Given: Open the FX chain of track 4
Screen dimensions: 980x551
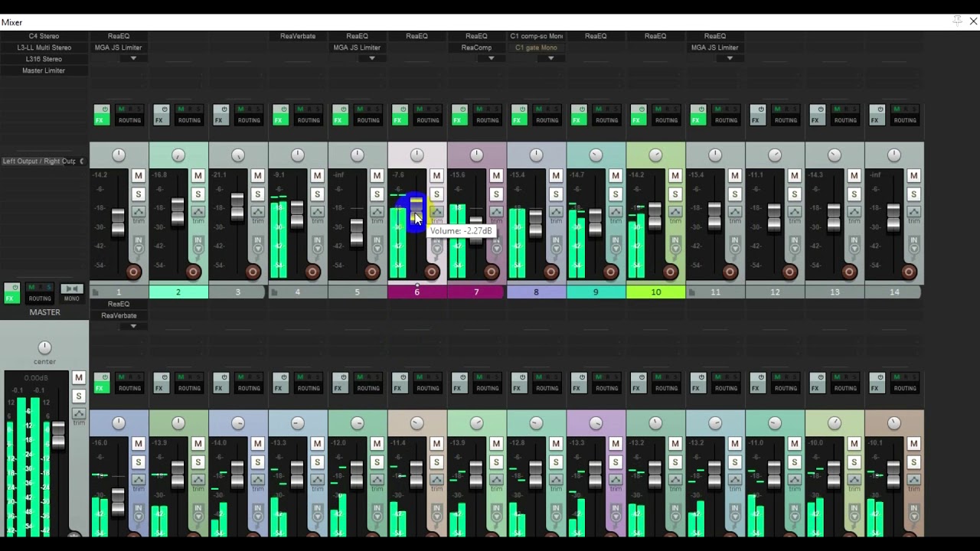Looking at the screenshot, I should coord(279,120).
